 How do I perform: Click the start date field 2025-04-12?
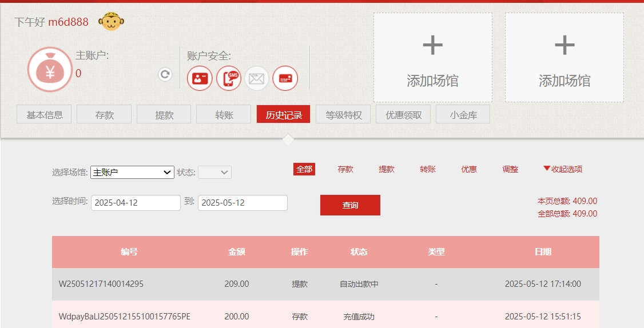tap(136, 203)
